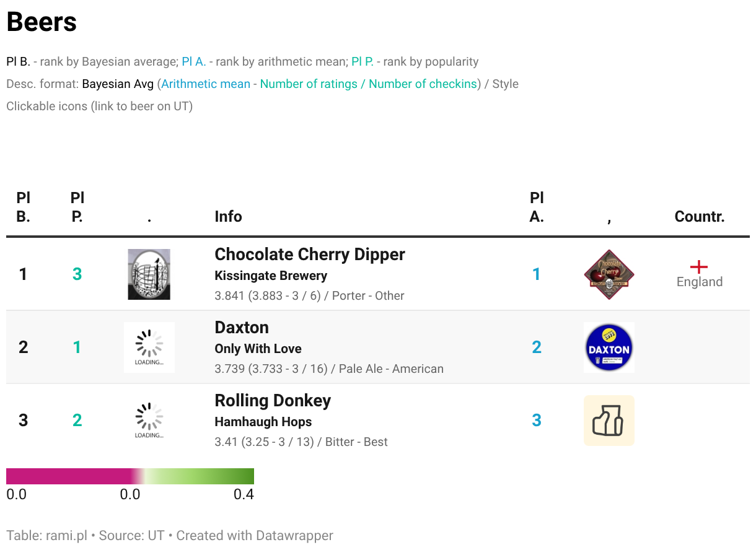756x550 pixels.
Task: Sort by the Pl A. column header
Action: pyautogui.click(x=537, y=207)
